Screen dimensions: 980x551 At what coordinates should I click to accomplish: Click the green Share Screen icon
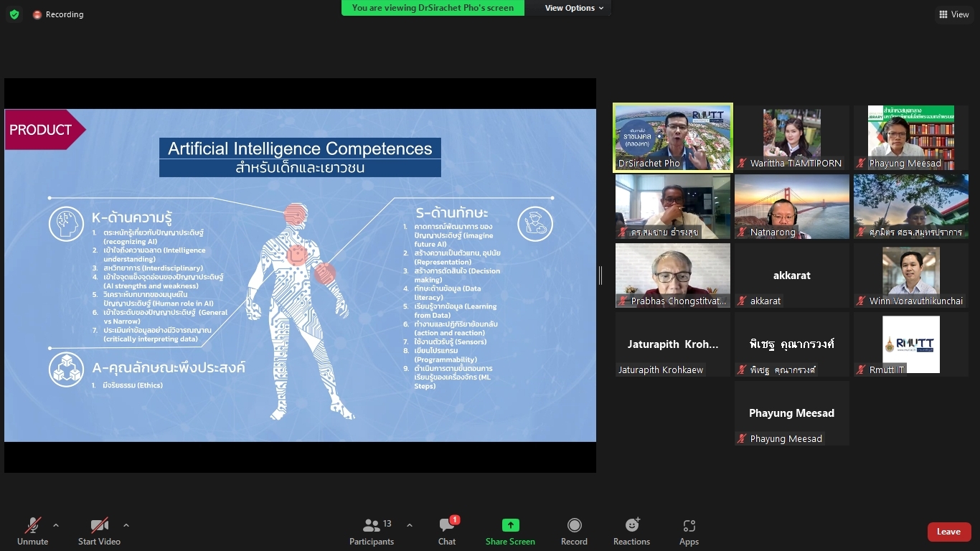coord(510,525)
